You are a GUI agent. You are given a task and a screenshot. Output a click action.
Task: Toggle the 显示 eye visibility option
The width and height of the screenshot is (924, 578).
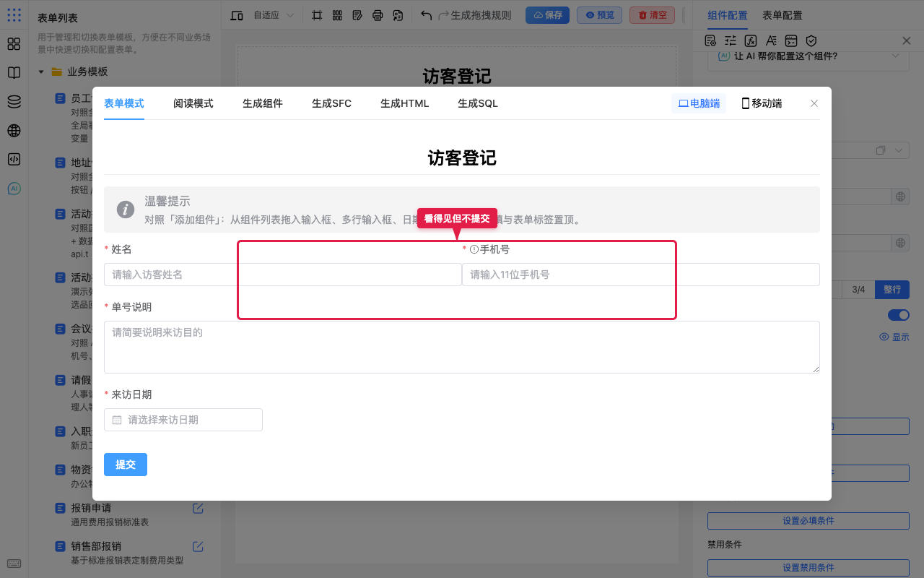894,337
